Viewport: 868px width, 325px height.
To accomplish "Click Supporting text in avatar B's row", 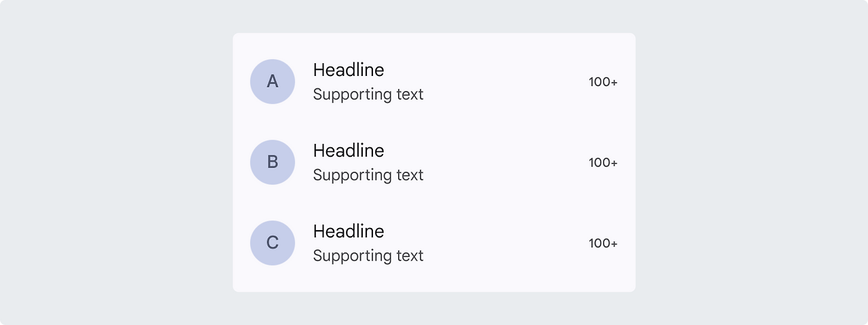I will 368,175.
